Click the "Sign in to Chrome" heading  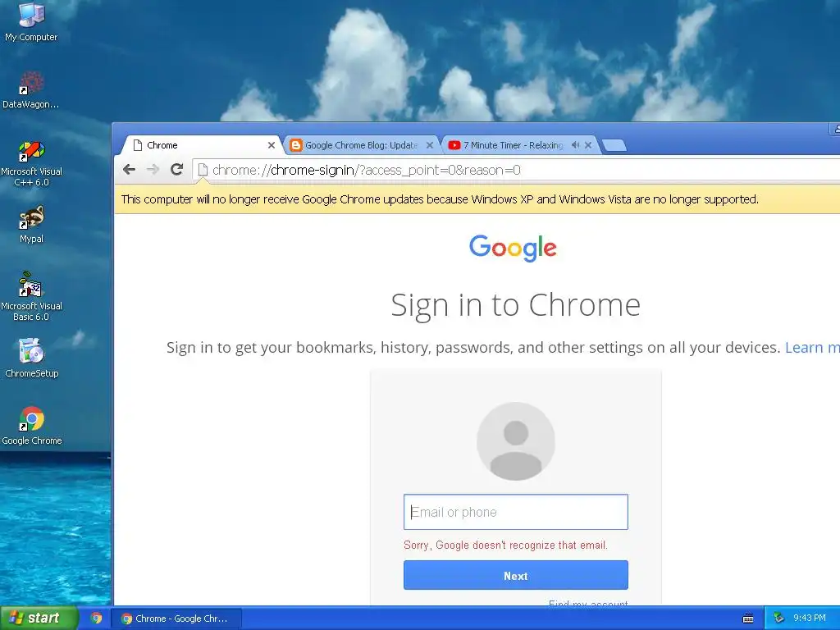[x=515, y=305]
